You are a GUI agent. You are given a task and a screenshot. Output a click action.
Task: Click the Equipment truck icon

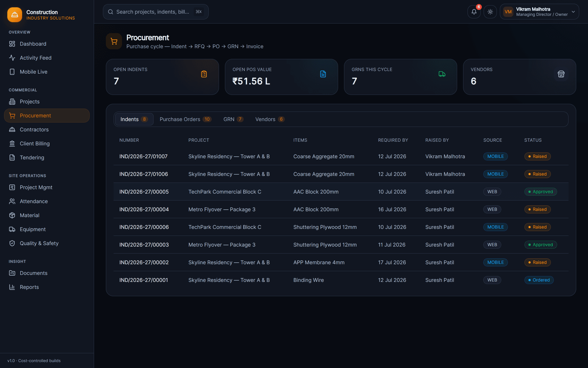(x=12, y=229)
